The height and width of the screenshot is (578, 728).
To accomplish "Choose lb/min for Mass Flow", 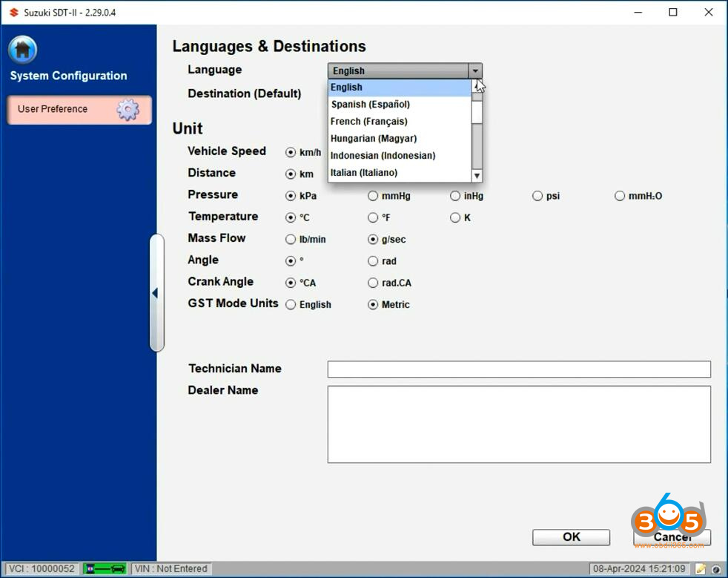I will 291,240.
